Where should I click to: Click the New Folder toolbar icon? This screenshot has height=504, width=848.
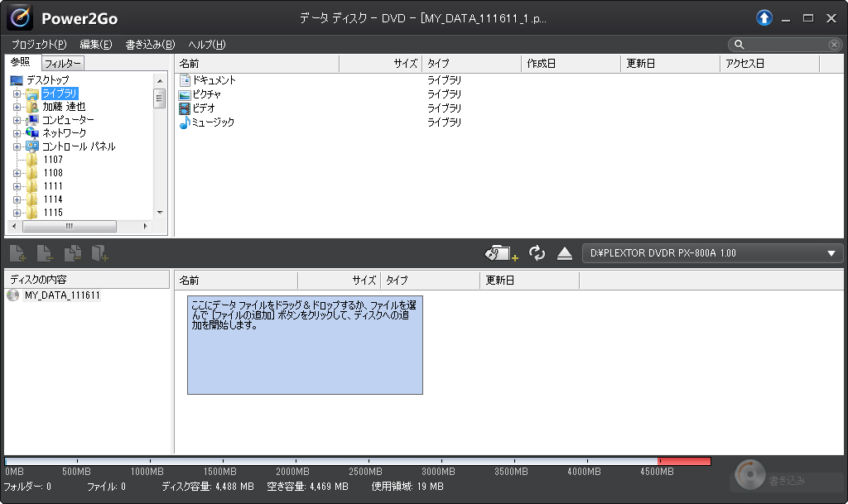pyautogui.click(x=99, y=254)
